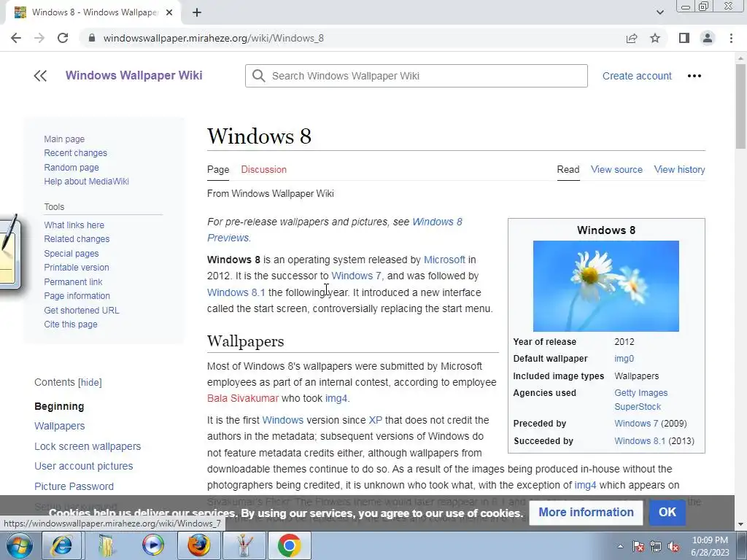Jump to Picture Password section

pos(74,486)
